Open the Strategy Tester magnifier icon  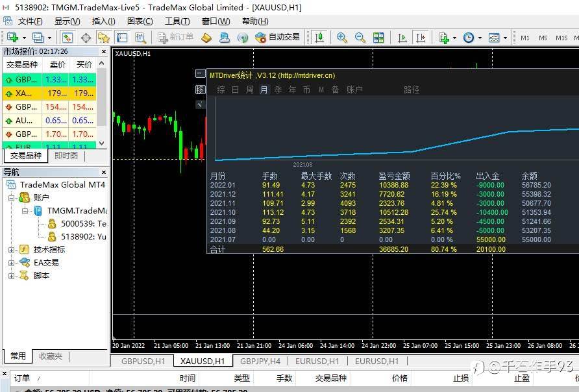[140, 37]
